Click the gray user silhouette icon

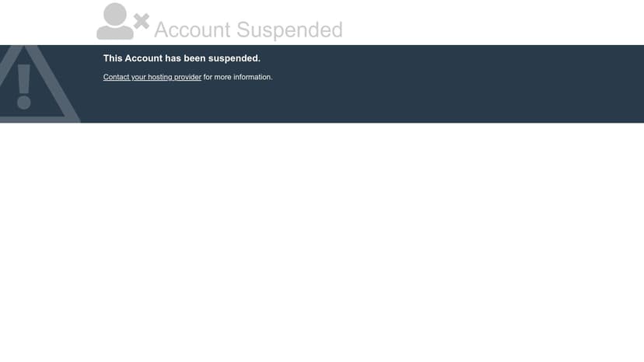click(115, 21)
